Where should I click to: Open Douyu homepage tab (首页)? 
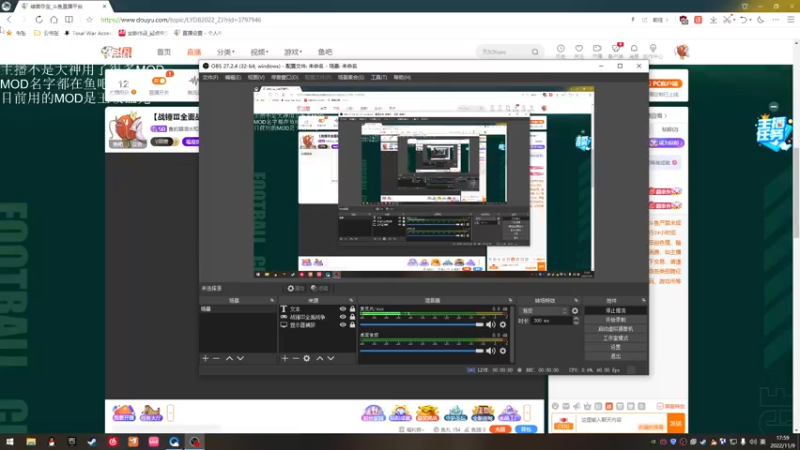164,52
